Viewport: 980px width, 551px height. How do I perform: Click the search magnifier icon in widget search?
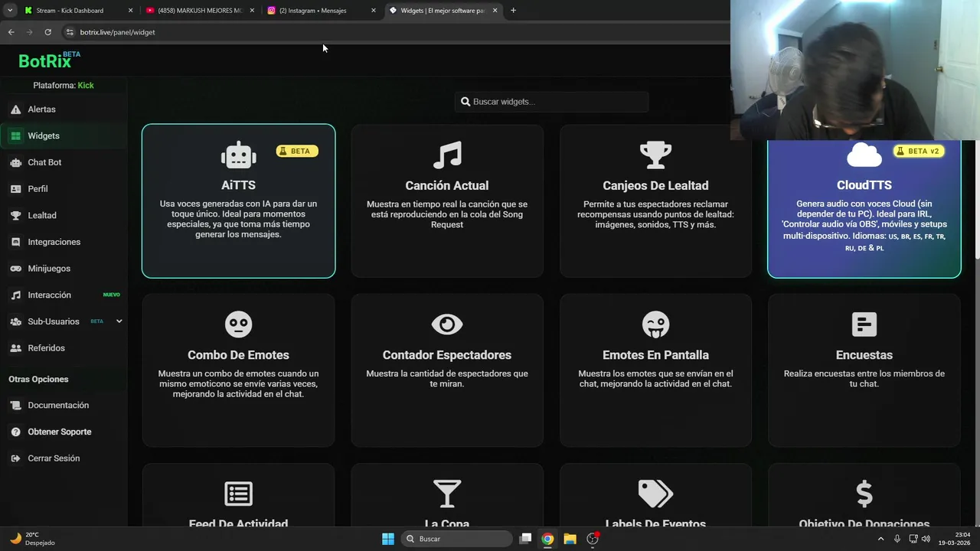[x=465, y=102]
